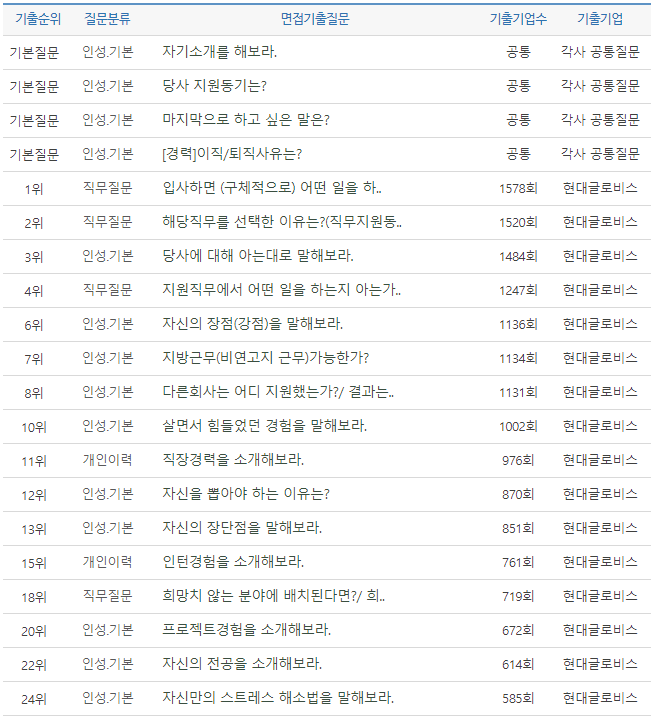Viewport: 651px width, 719px height.
Task: Click the 면접기출질문 column header
Action: (x=315, y=19)
